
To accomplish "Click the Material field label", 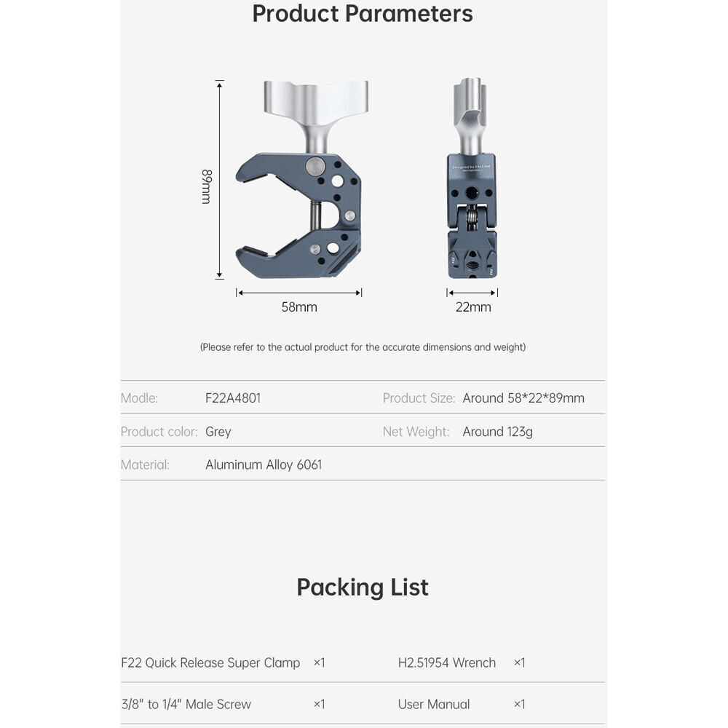I will (145, 464).
